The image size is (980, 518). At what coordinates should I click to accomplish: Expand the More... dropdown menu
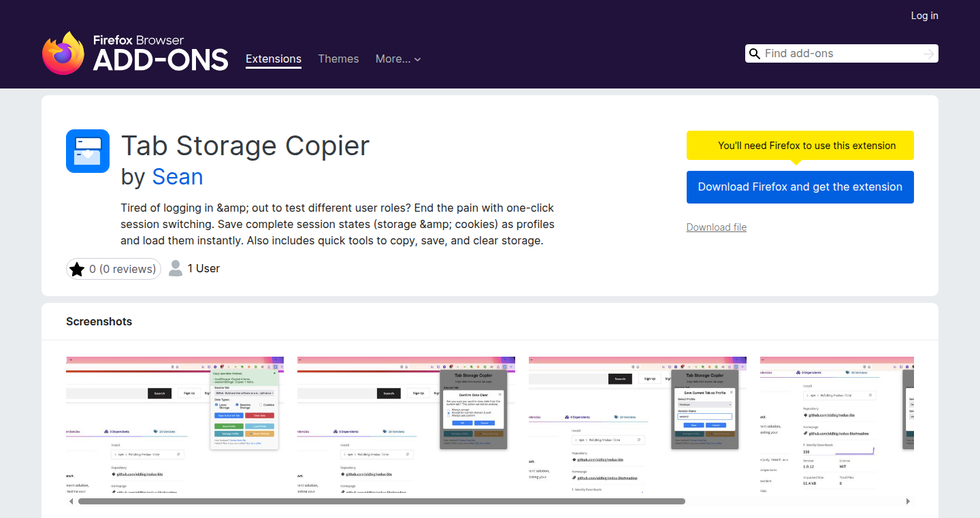click(398, 59)
